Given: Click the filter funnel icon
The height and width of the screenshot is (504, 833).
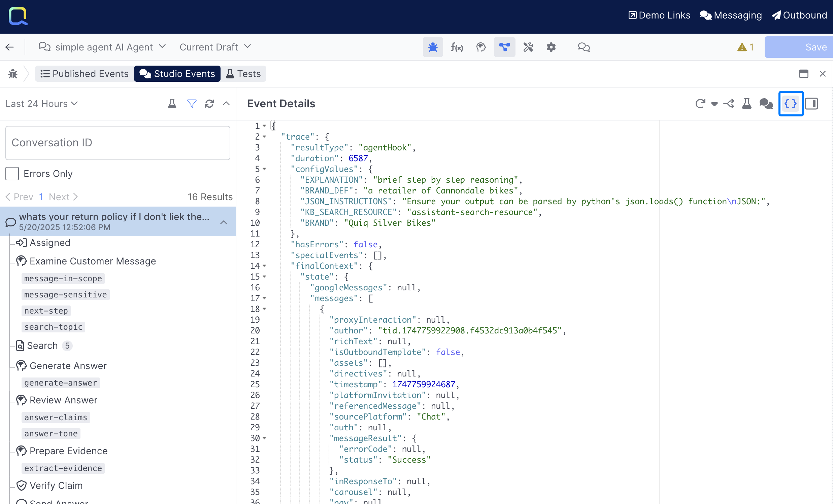Looking at the screenshot, I should click(x=192, y=104).
